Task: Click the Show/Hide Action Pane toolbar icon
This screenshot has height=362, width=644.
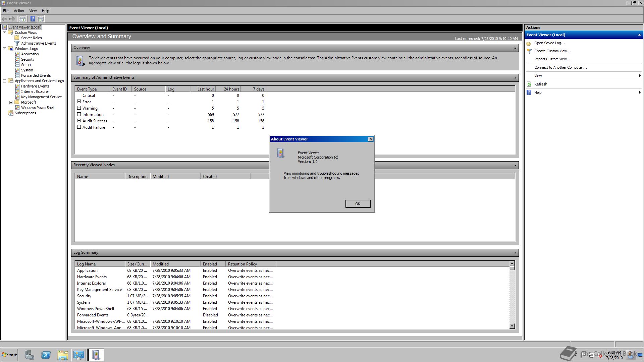Action: 41,19
